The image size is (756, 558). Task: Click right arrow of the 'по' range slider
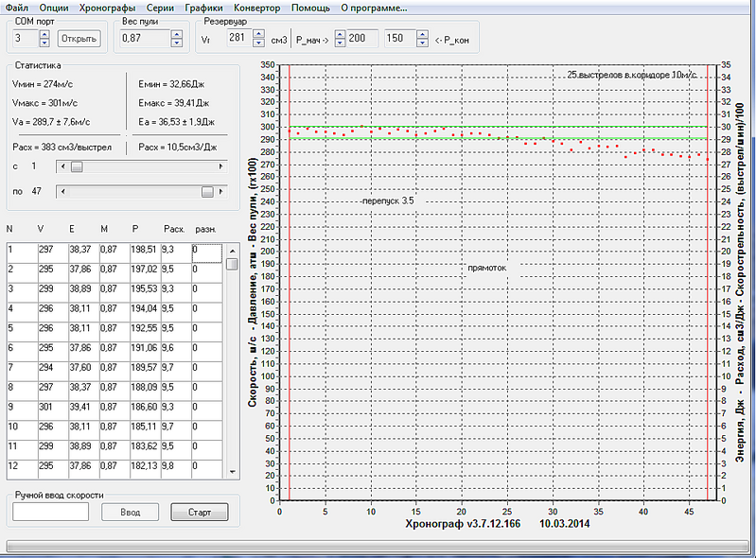[x=220, y=192]
